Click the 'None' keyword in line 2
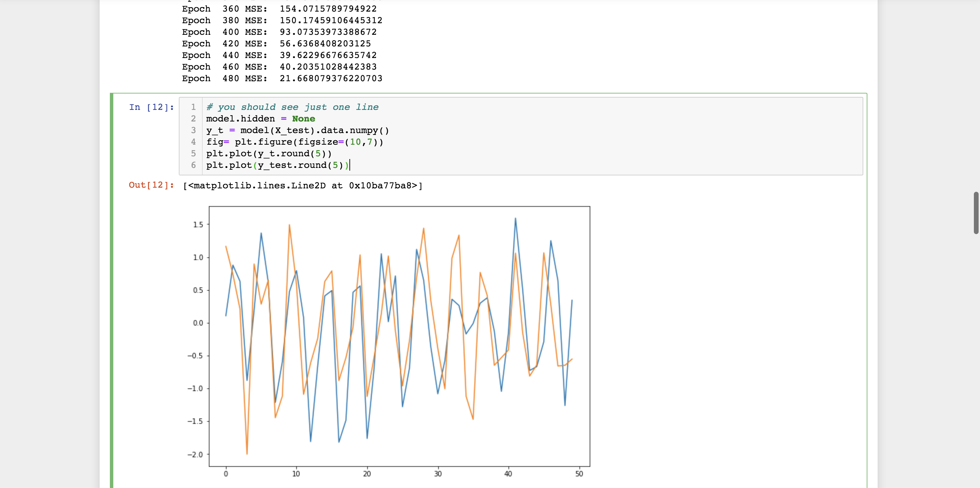 (303, 119)
